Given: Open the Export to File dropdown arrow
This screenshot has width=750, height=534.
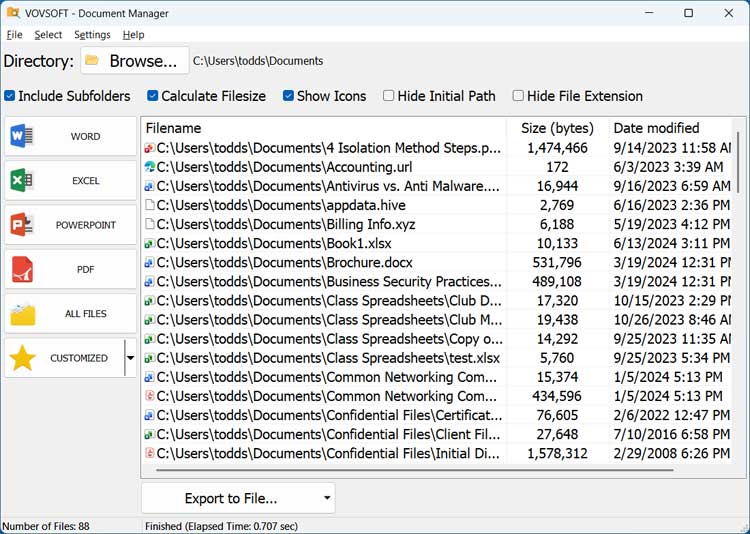Looking at the screenshot, I should coord(327,498).
